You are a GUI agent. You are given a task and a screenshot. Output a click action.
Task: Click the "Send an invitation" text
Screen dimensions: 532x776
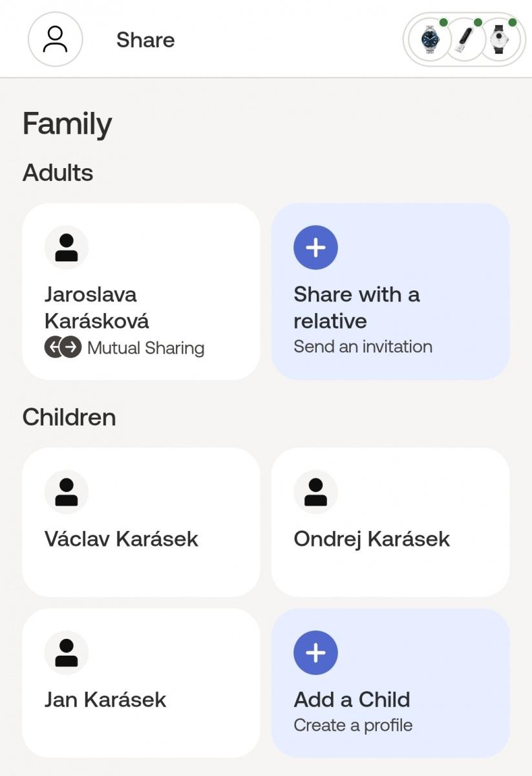pos(363,347)
